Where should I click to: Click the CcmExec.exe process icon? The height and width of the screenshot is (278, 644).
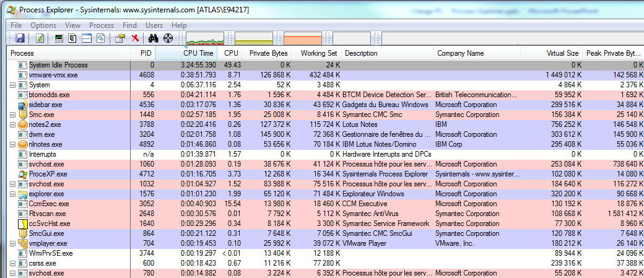(22, 204)
